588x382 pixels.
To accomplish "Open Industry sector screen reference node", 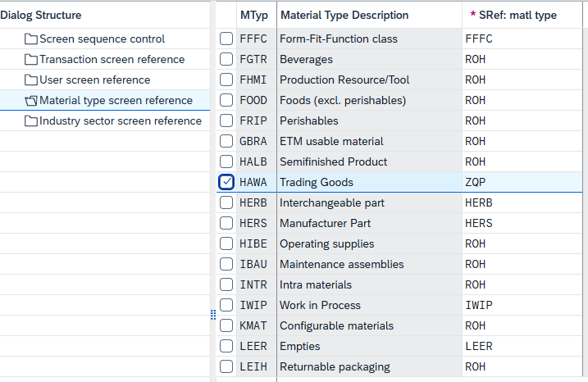I will pos(120,121).
